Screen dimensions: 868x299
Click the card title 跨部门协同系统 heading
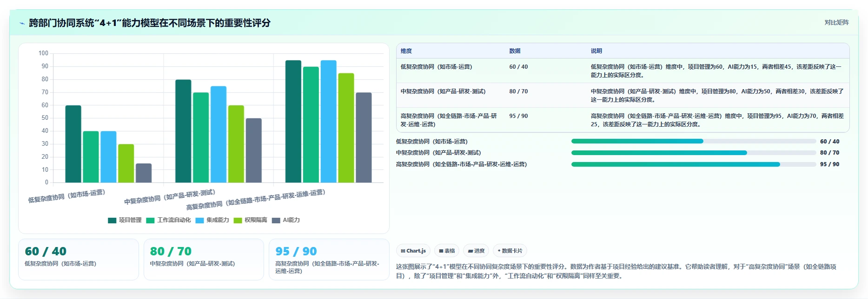[x=150, y=23]
